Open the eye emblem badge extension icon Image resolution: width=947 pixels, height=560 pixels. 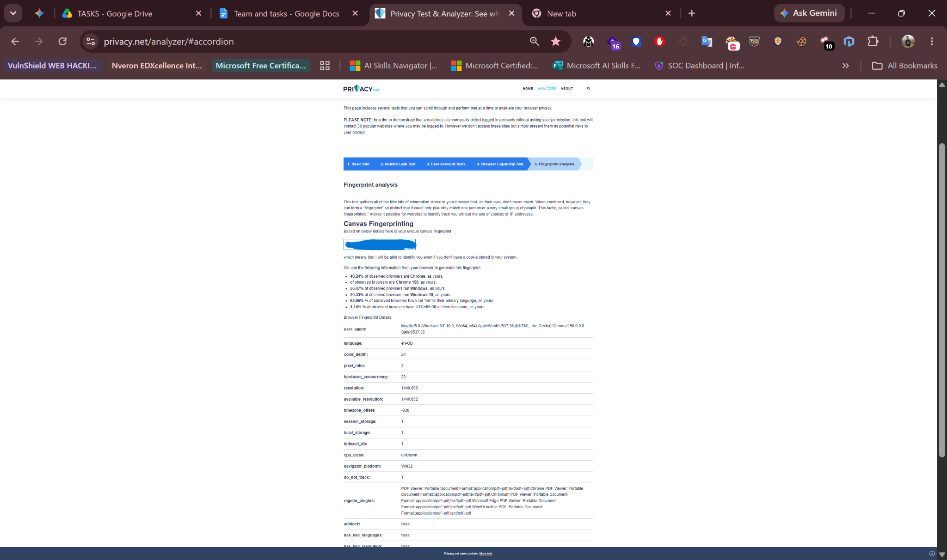click(755, 42)
